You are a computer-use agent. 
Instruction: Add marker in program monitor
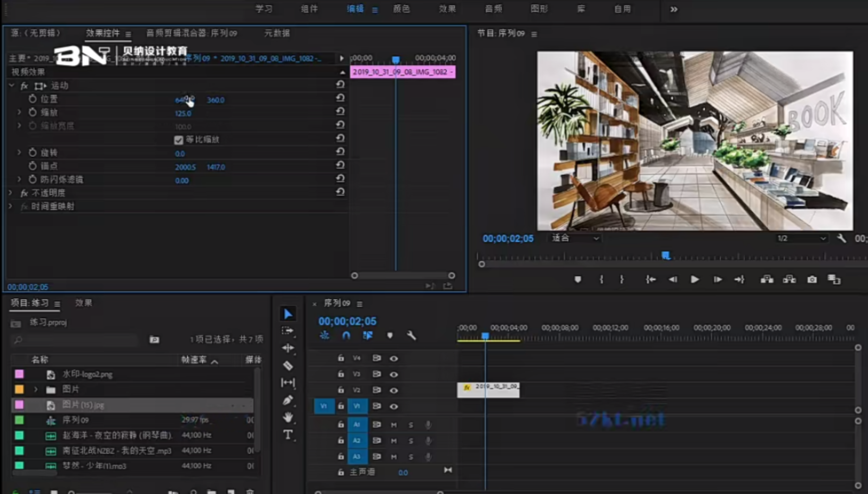(x=577, y=279)
